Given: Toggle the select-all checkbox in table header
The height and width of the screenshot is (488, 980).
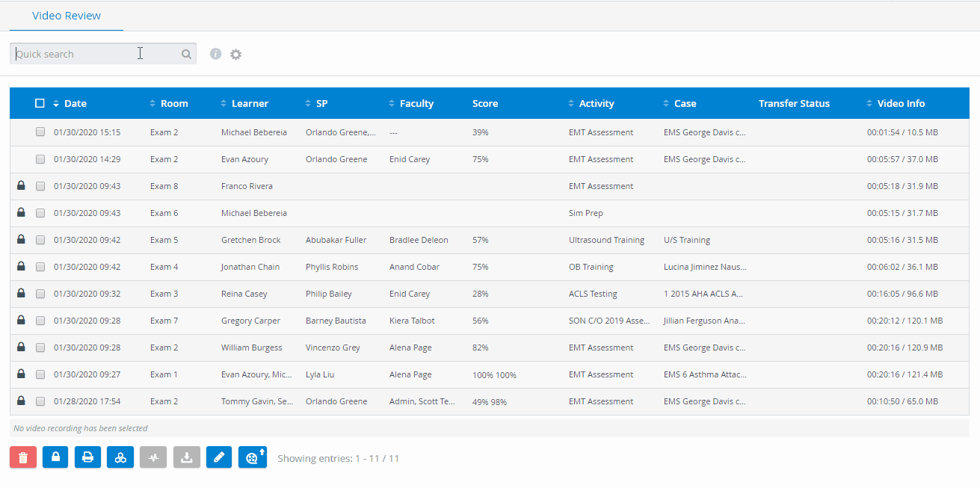Looking at the screenshot, I should tap(40, 103).
